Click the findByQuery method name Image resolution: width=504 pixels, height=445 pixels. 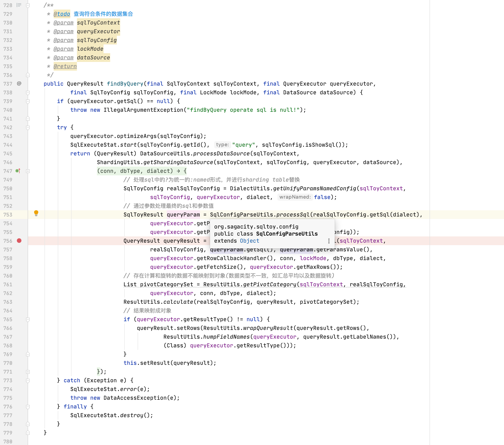point(125,84)
